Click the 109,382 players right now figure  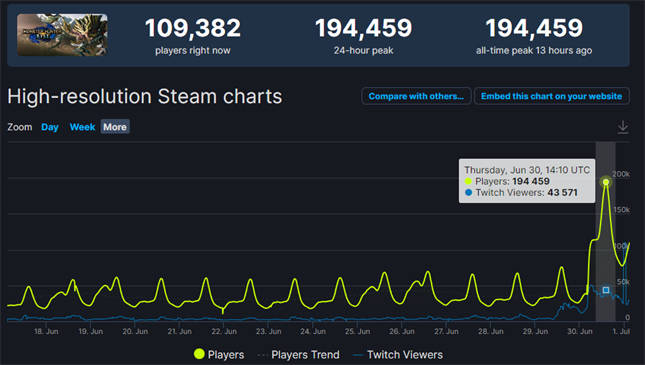(x=193, y=28)
